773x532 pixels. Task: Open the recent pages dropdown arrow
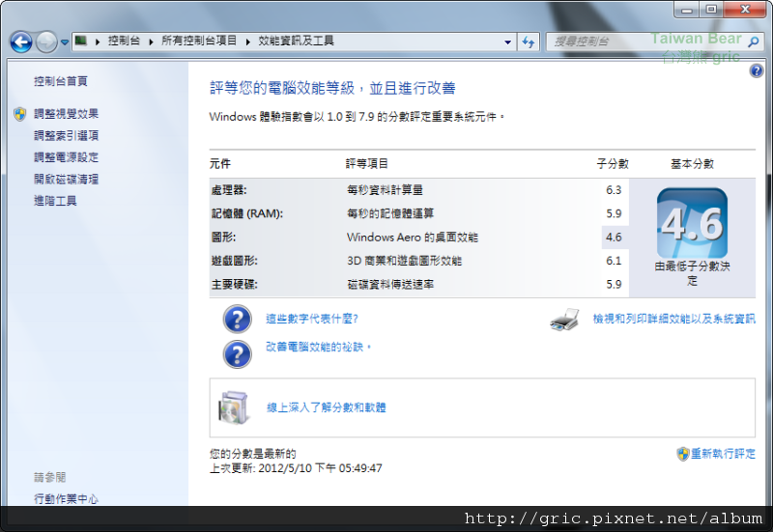coord(65,42)
